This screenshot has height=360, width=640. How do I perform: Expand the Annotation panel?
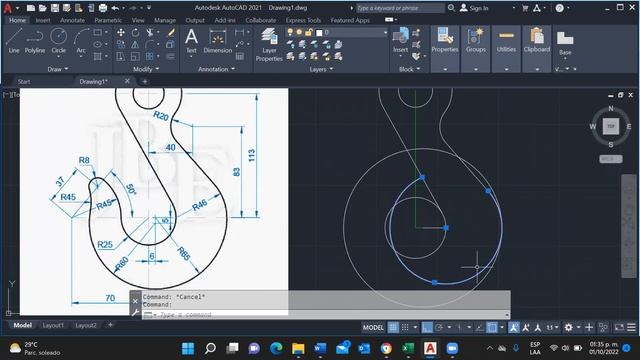click(x=216, y=69)
